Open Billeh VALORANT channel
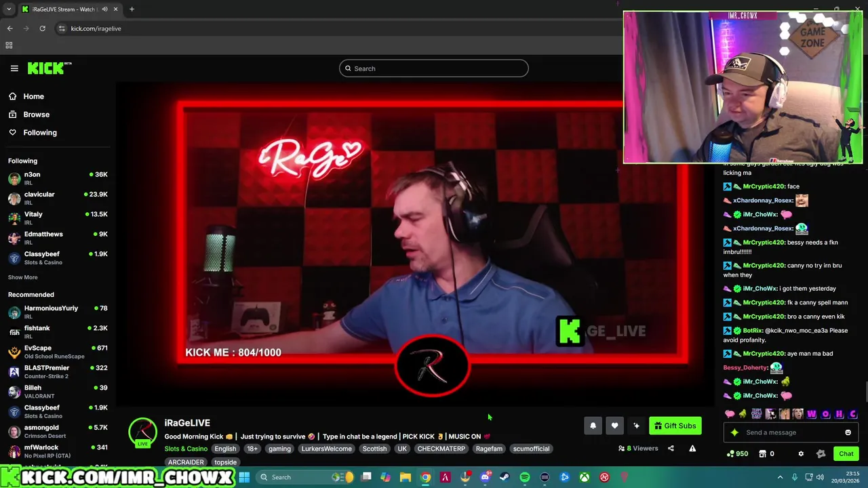Screen dimensions: 868x488 [58, 391]
